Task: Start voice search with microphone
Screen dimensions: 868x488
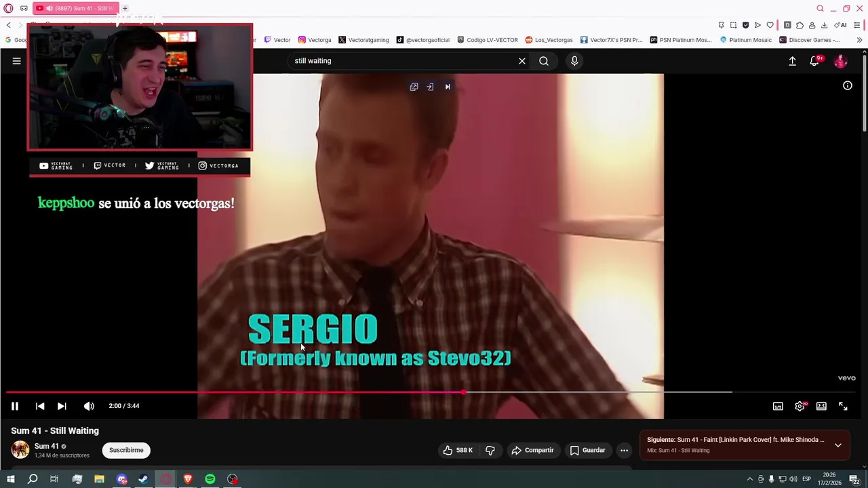Action: click(x=574, y=61)
